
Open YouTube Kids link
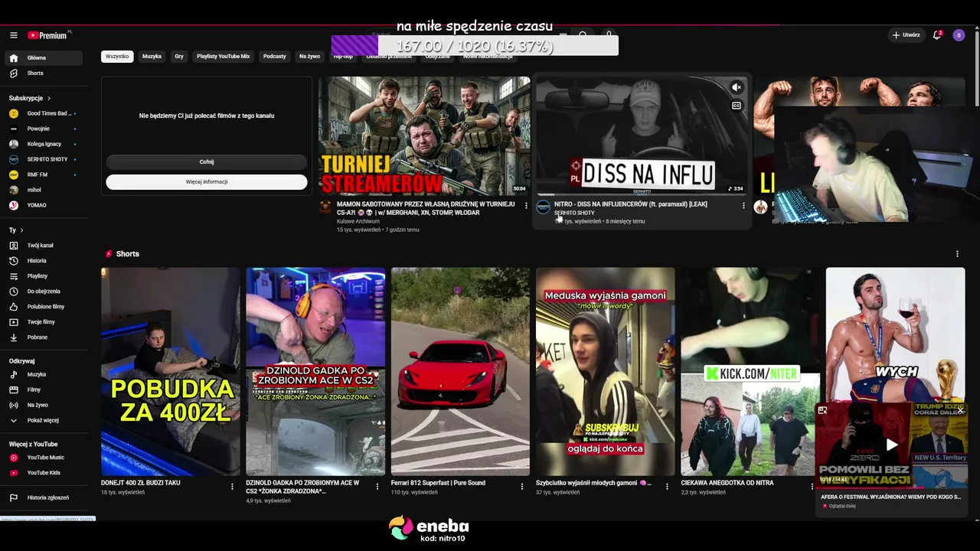(x=44, y=473)
